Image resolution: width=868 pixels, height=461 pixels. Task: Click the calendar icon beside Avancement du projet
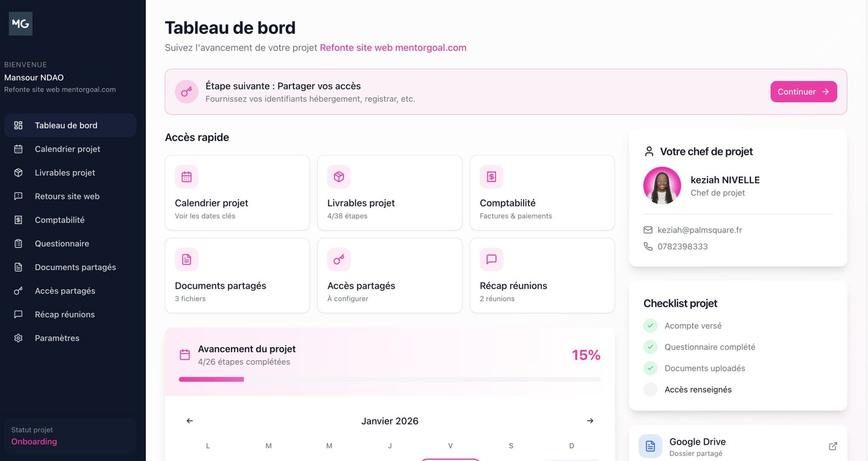click(x=185, y=355)
